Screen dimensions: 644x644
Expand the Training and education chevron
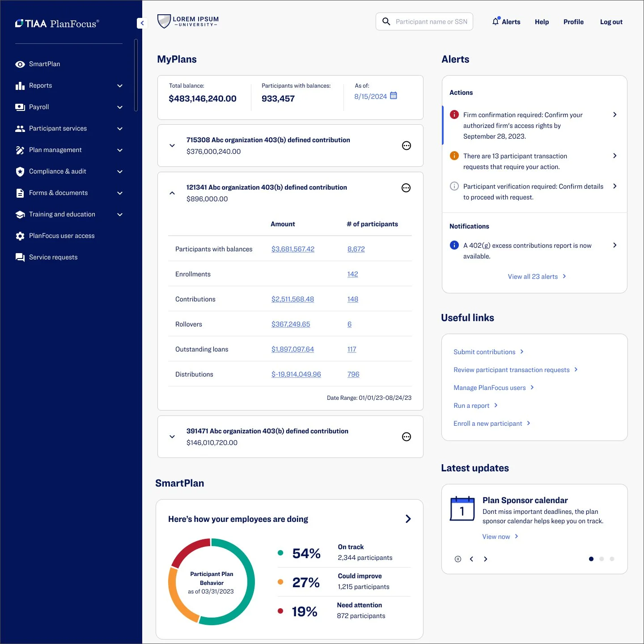point(120,215)
